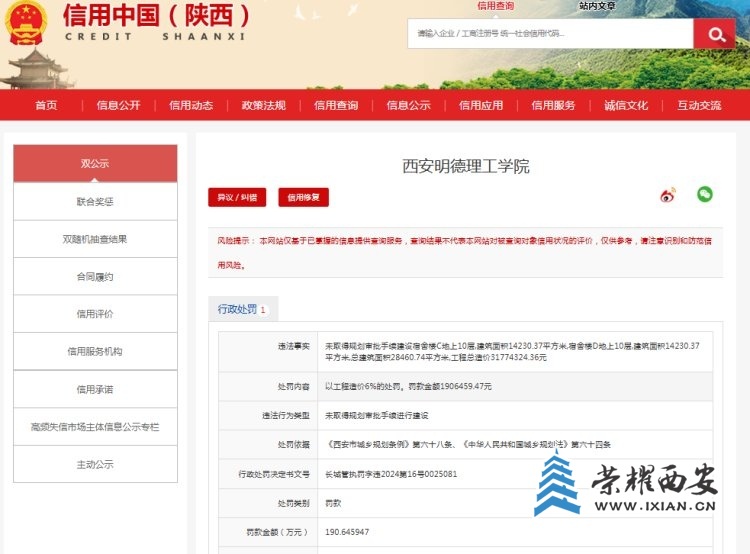Viewport: 750px width, 554px height.
Task: Open 信用评价 in the sidebar
Action: [x=95, y=314]
